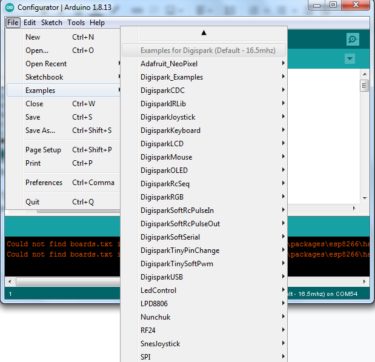375x362 pixels.
Task: Expand the DigisparkKeyboard examples submenu
Action: (204, 130)
